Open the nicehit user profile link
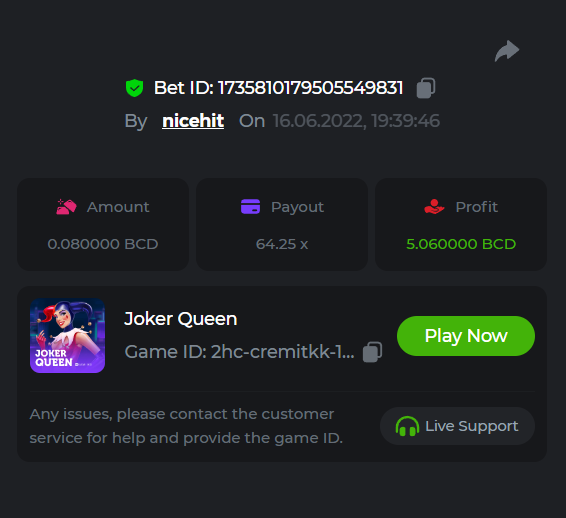The width and height of the screenshot is (566, 518). [x=193, y=121]
